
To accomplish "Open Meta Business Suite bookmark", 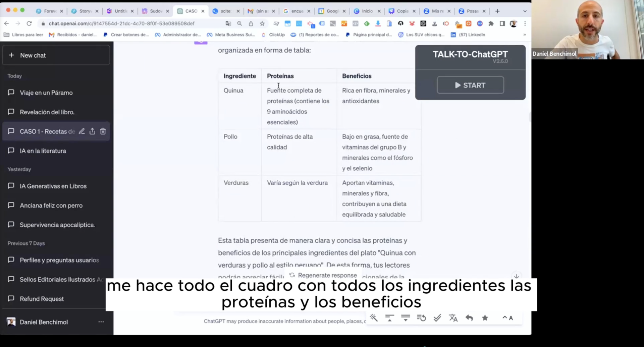I will [x=231, y=35].
